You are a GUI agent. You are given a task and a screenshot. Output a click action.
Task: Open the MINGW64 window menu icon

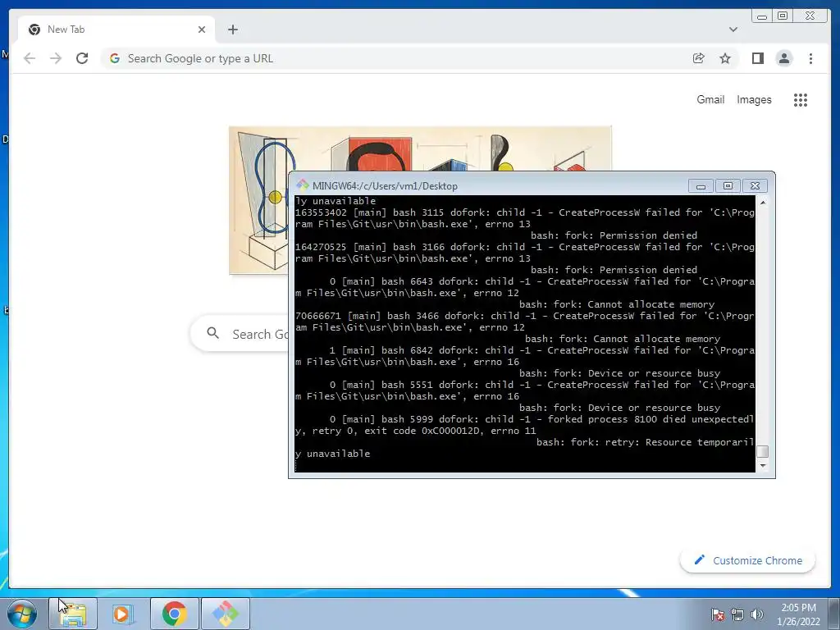click(x=302, y=185)
